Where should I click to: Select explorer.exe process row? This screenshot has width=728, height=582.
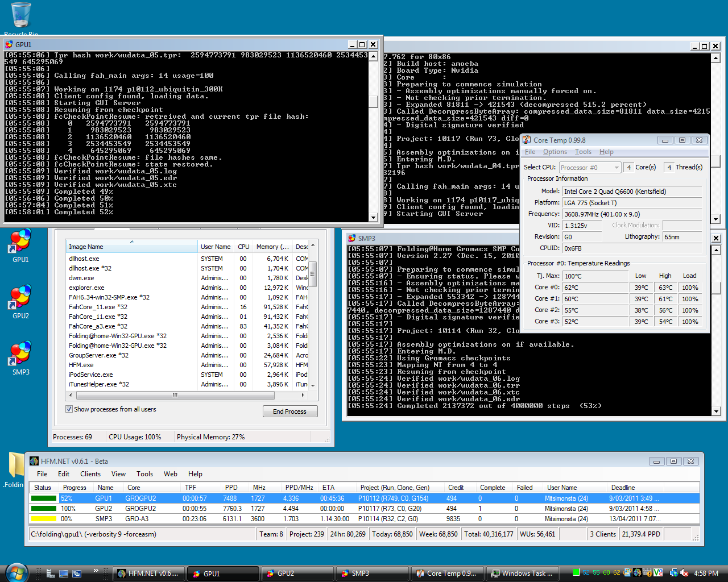point(187,288)
